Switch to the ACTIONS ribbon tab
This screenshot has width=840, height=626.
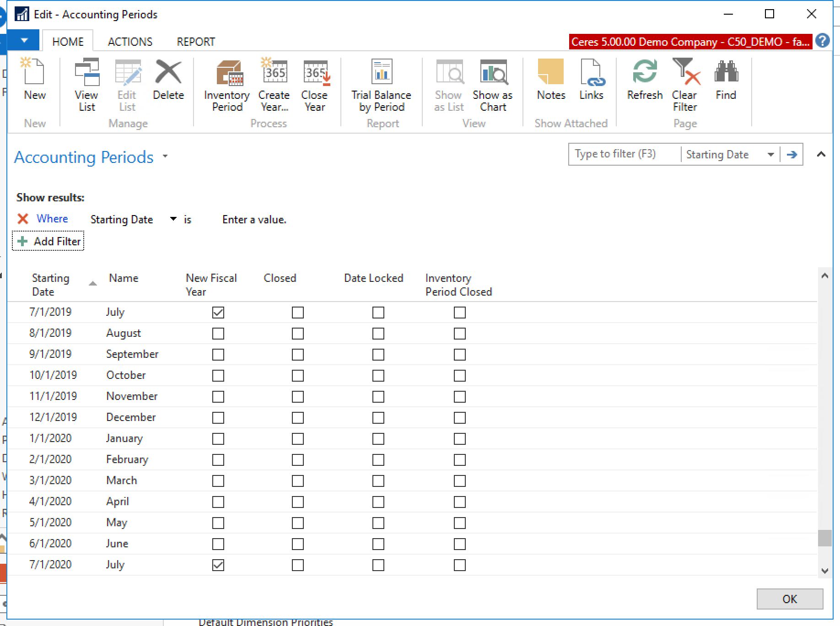click(x=130, y=42)
